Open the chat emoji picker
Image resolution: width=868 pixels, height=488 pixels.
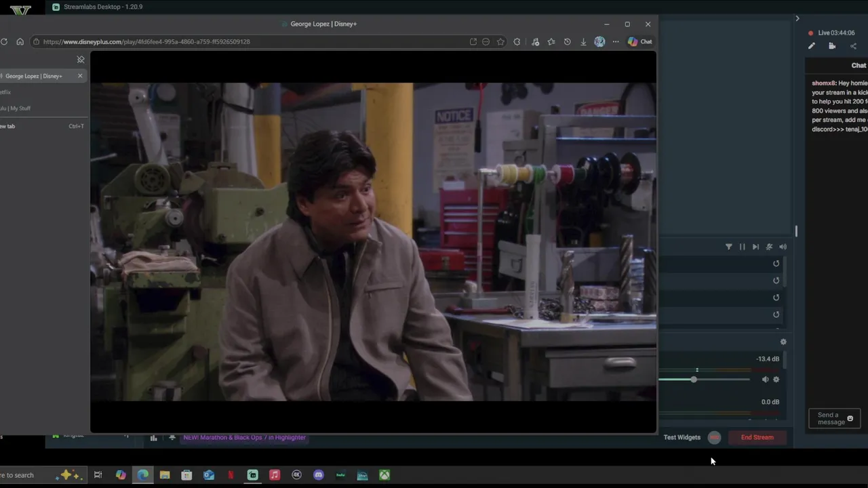[850, 418]
